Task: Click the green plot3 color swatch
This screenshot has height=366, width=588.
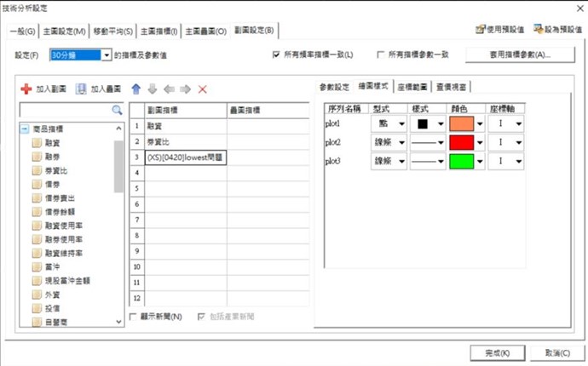Action: tap(461, 160)
